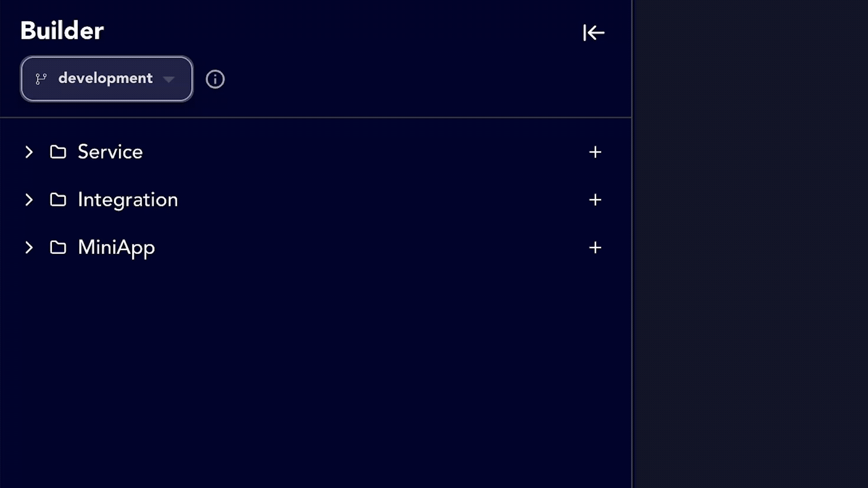Add a new item to Integration
The width and height of the screenshot is (868, 488).
595,200
